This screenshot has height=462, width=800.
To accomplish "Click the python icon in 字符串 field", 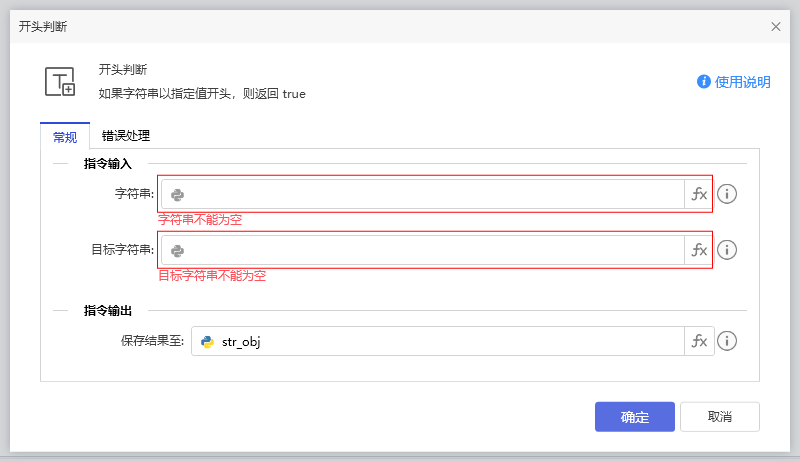I will (x=177, y=195).
